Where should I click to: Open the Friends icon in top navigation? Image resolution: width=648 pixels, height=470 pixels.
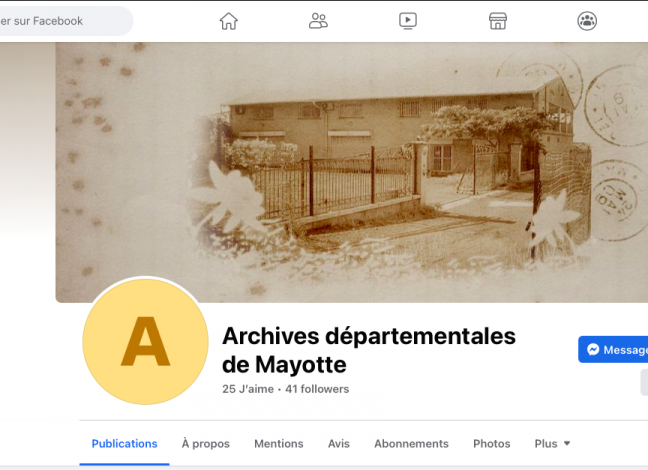(318, 21)
